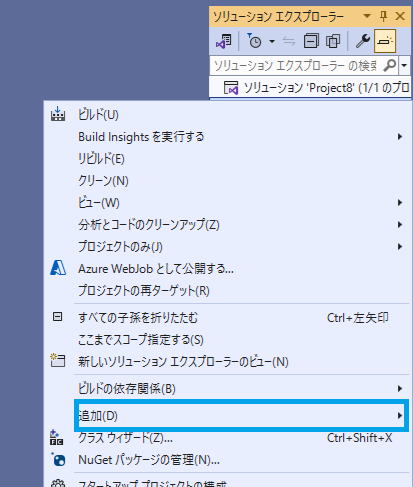The width and height of the screenshot is (413, 487).
Task: Open the pending changes filter dropdown arrow
Action: (x=272, y=41)
